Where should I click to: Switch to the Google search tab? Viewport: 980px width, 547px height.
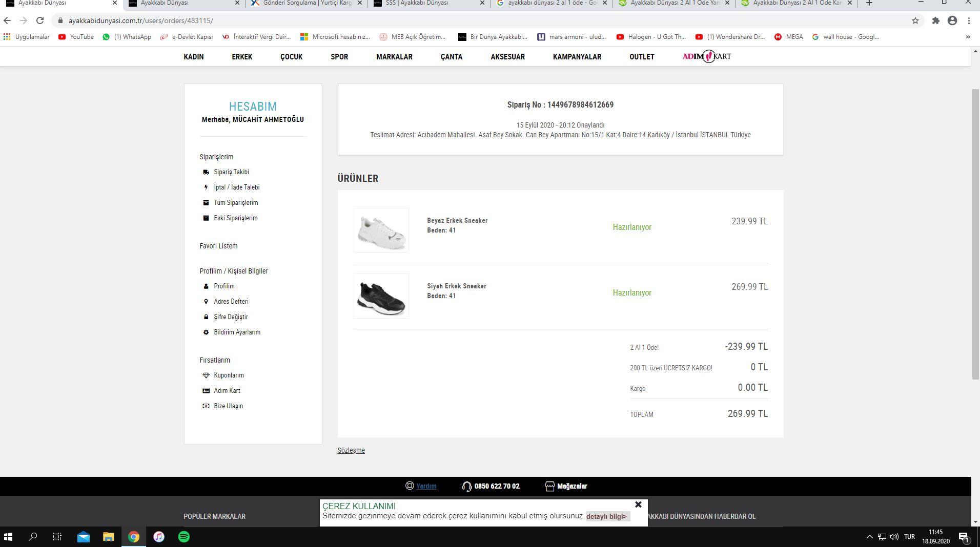point(552,3)
